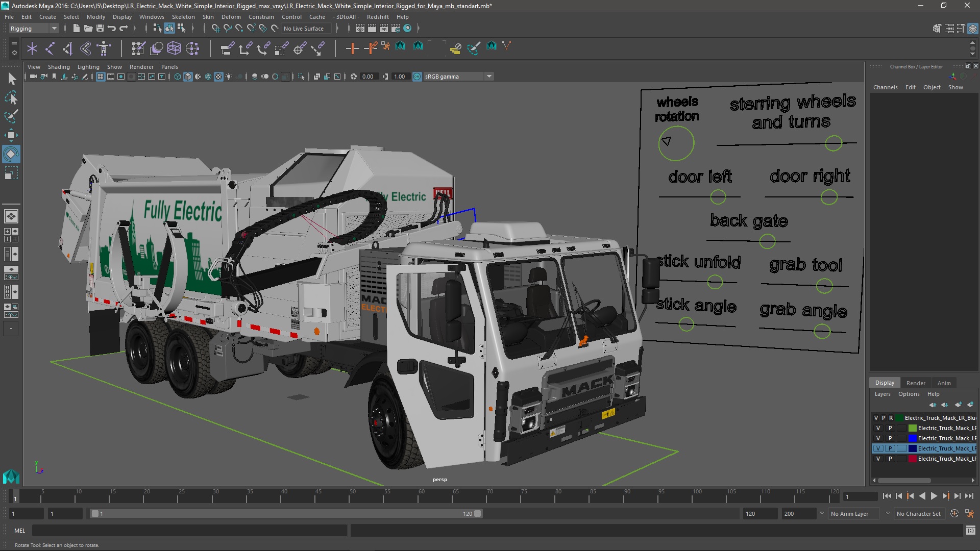
Task: Click the MEL command line input
Action: click(190, 531)
